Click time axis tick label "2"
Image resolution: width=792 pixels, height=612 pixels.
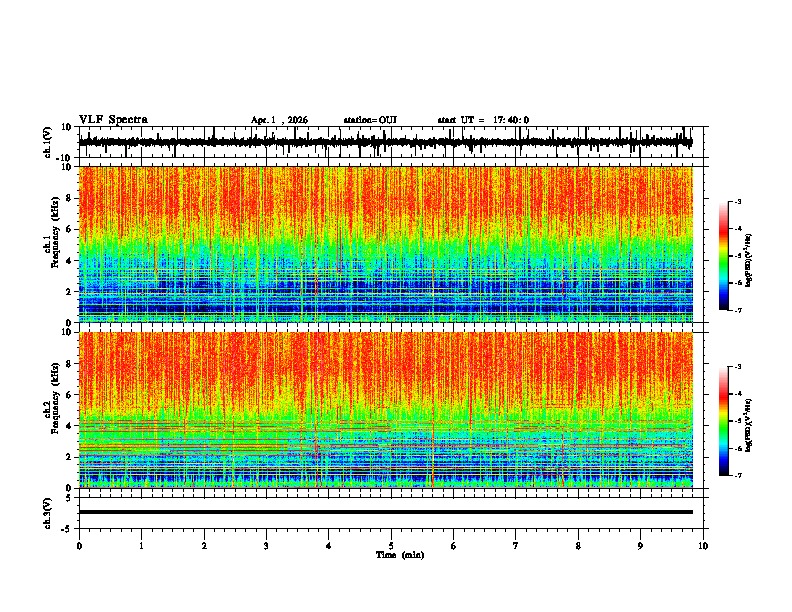click(x=204, y=546)
